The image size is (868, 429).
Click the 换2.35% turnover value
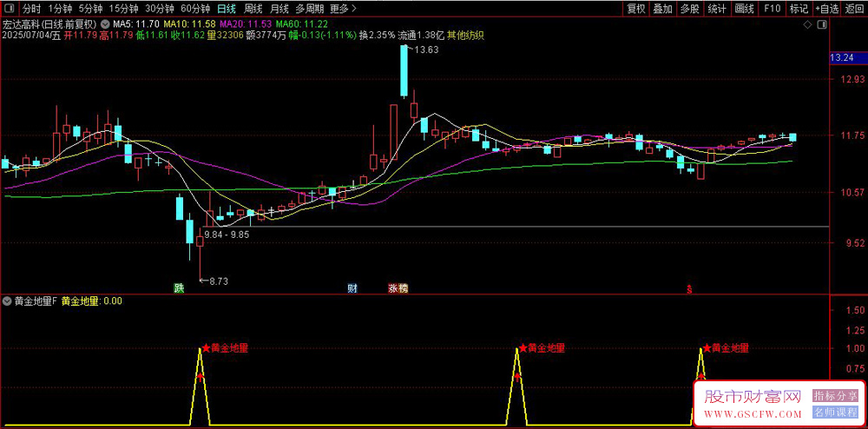(x=377, y=36)
